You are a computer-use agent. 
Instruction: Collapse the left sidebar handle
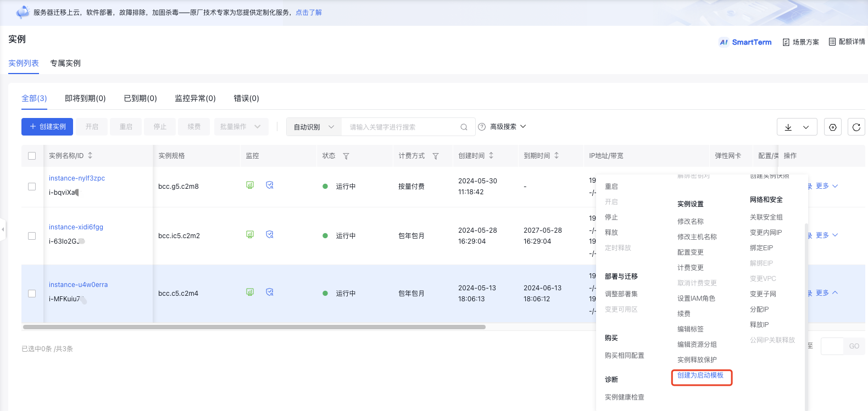coord(3,229)
